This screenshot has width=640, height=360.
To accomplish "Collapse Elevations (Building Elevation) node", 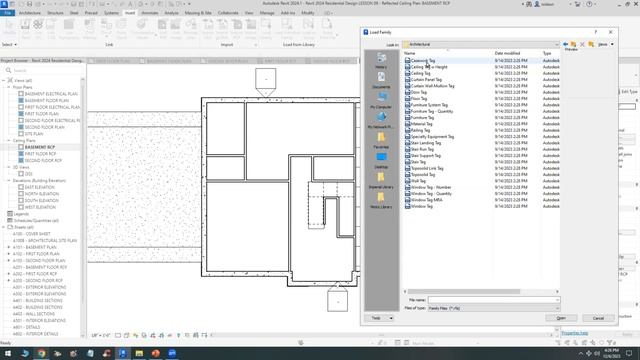I will pos(9,180).
